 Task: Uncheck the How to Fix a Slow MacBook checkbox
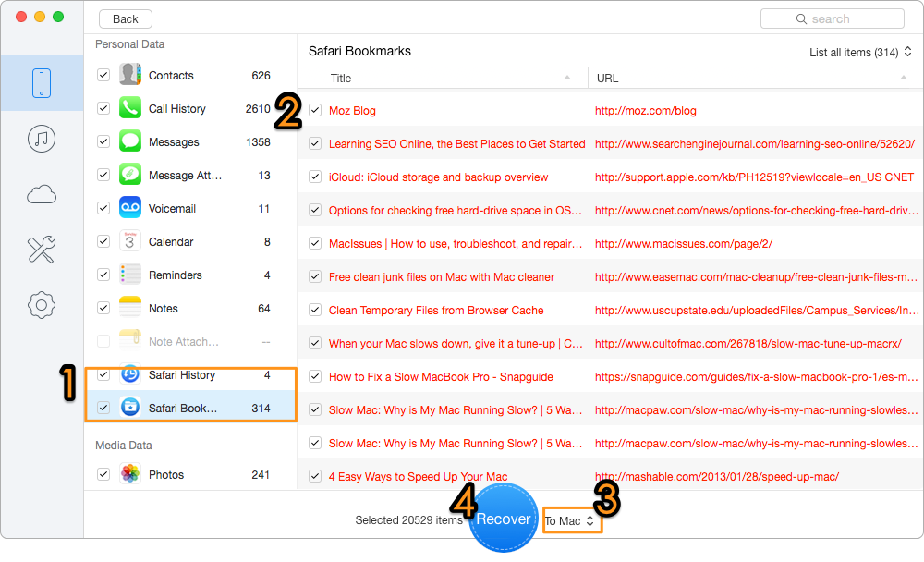pos(315,377)
